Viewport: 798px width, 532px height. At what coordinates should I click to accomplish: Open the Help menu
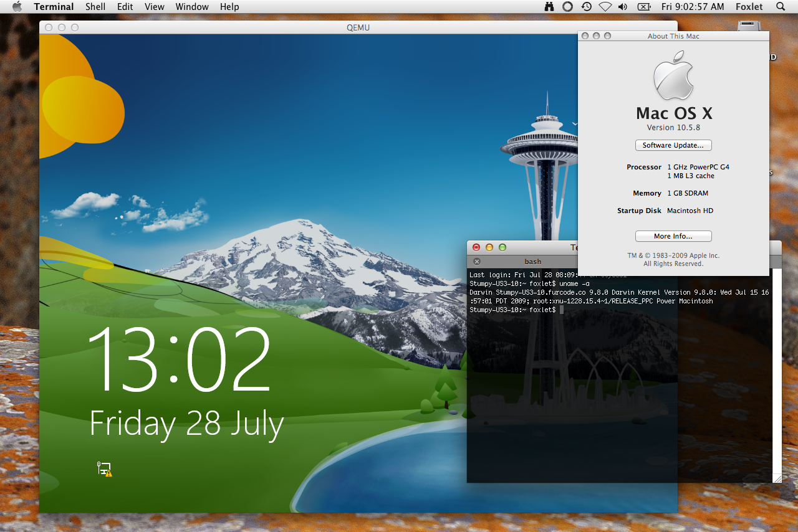coord(229,7)
